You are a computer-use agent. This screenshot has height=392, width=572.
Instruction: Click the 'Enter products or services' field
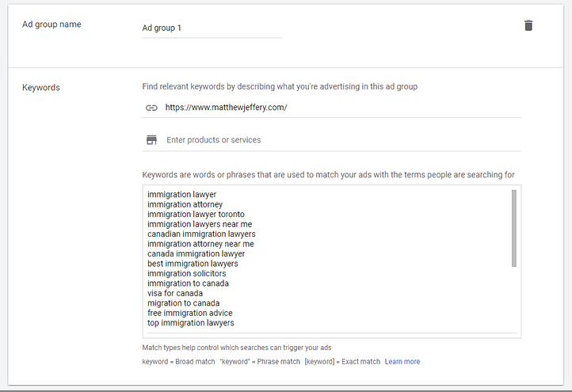tap(341, 140)
